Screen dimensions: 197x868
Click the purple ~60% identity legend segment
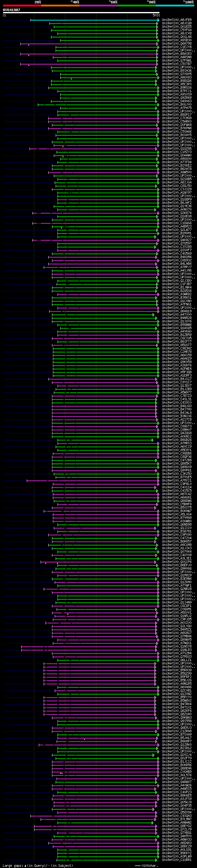[x=98, y=6]
